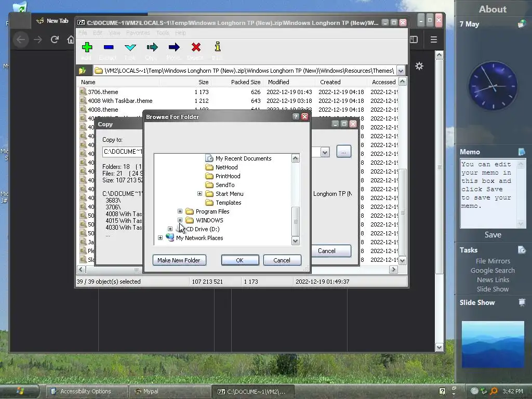This screenshot has width=532, height=399.
Task: Open the Copy to path dropdown arrow
Action: click(x=325, y=152)
